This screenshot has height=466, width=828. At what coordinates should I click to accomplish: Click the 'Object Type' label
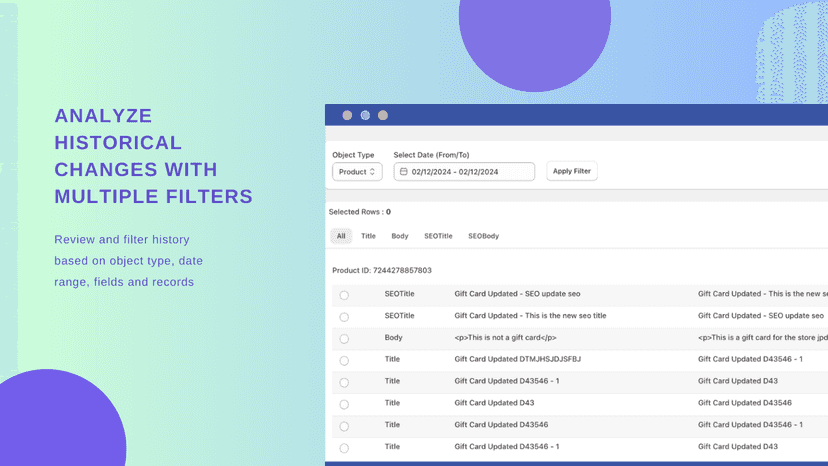[x=353, y=155]
